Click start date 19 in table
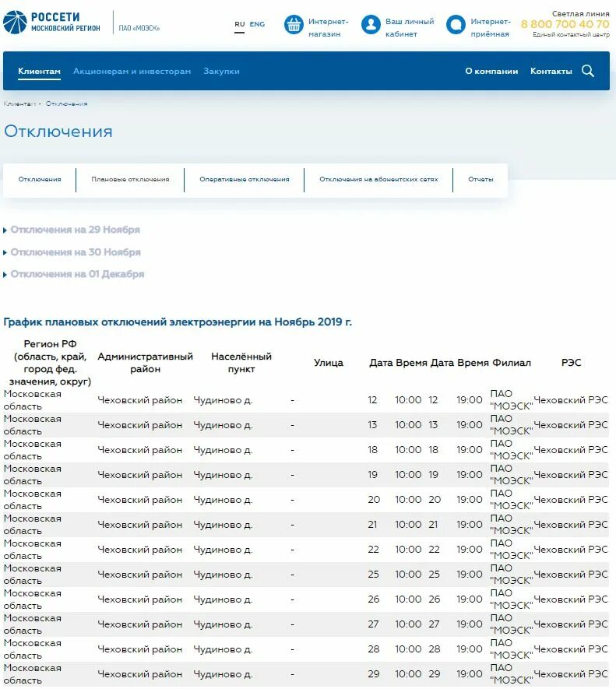Screen dimensions: 616x689 373,475
